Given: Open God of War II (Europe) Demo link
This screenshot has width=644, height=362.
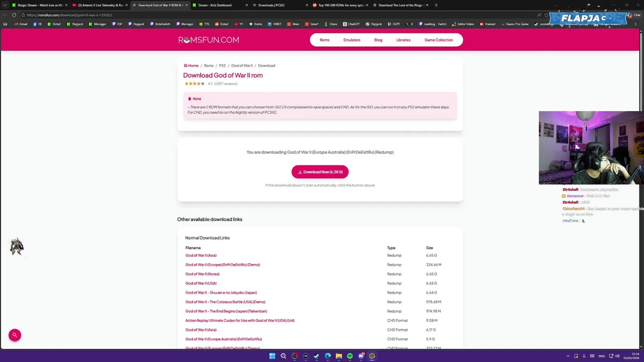Looking at the screenshot, I should tap(222, 264).
